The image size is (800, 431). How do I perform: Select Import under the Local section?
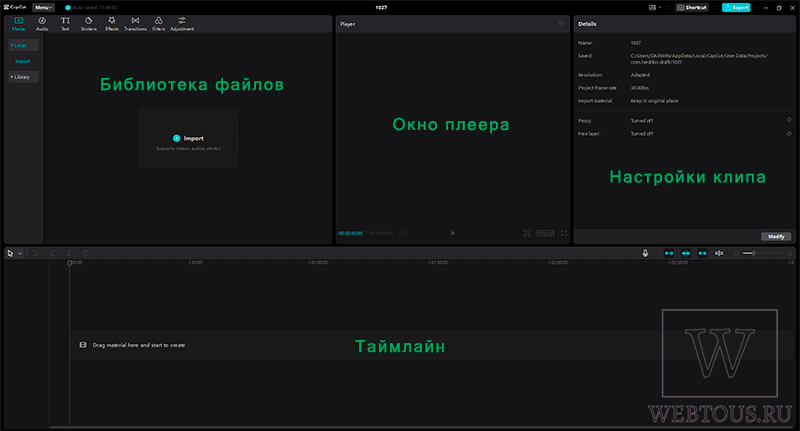pos(22,61)
